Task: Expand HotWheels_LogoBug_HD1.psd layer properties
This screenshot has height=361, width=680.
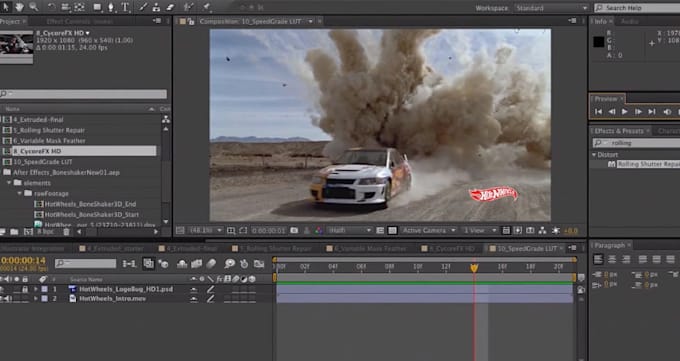Action: pyautogui.click(x=36, y=289)
